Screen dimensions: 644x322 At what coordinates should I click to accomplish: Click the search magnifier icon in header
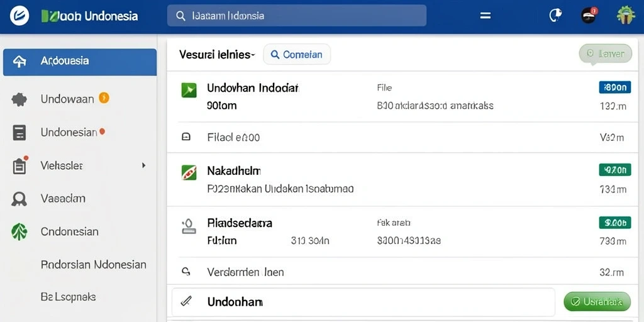180,16
